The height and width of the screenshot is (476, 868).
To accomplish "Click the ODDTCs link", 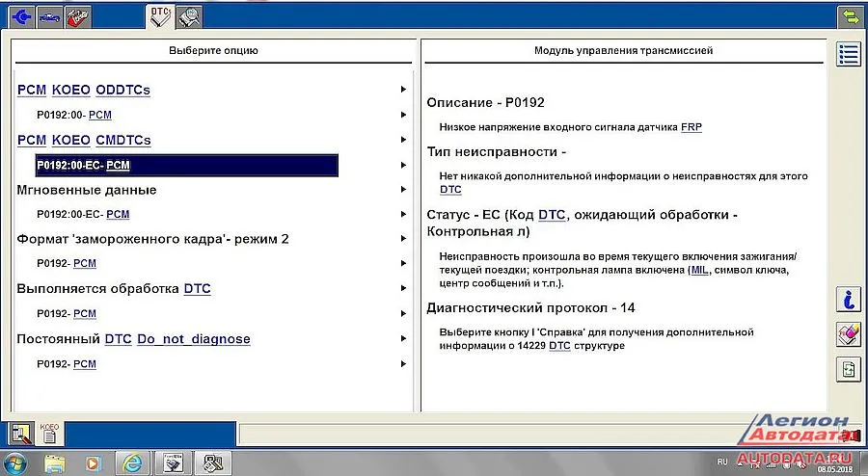I will point(122,90).
